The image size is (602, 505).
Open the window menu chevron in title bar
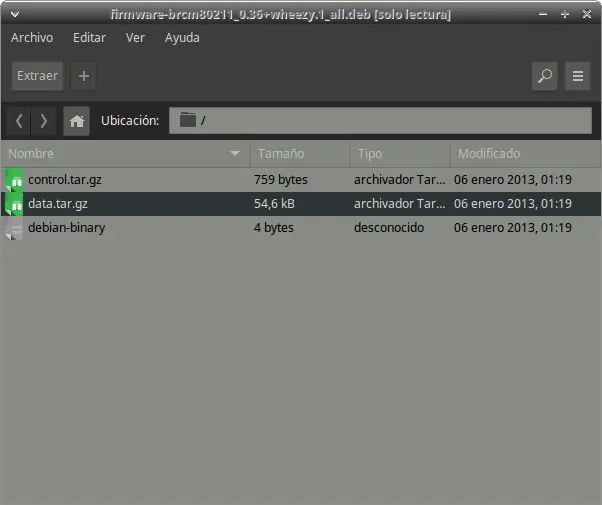(x=15, y=15)
